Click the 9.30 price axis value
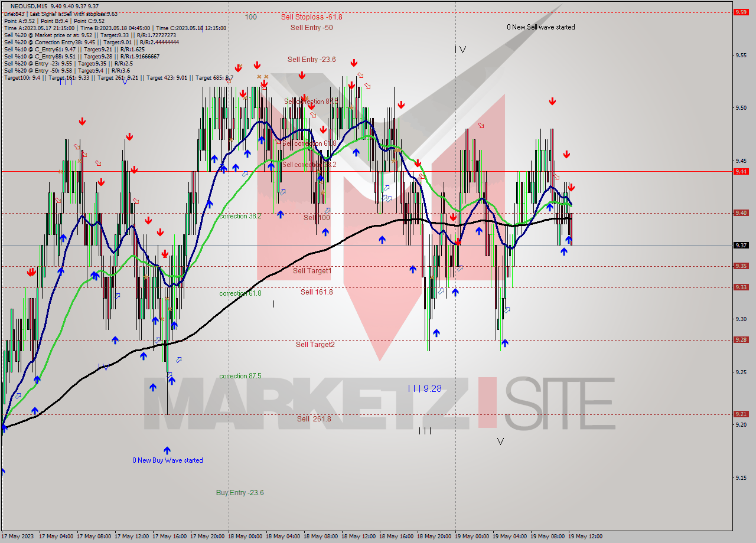This screenshot has width=756, height=543. point(741,319)
